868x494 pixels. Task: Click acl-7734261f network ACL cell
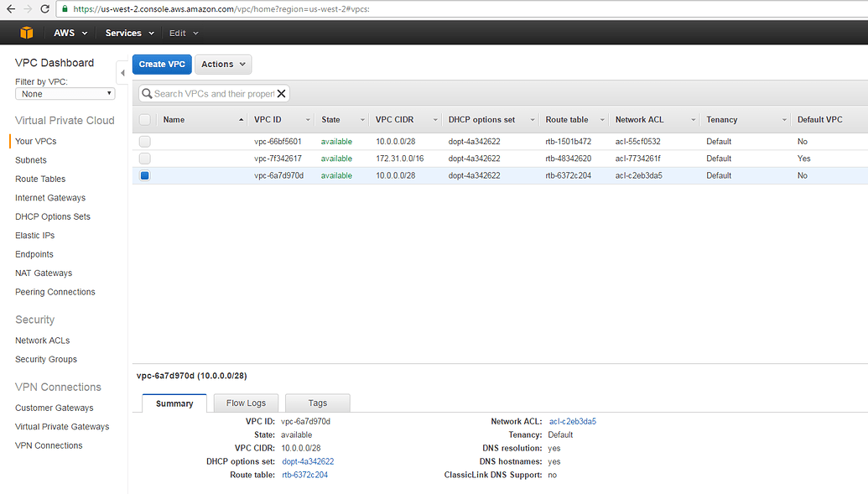tap(637, 159)
